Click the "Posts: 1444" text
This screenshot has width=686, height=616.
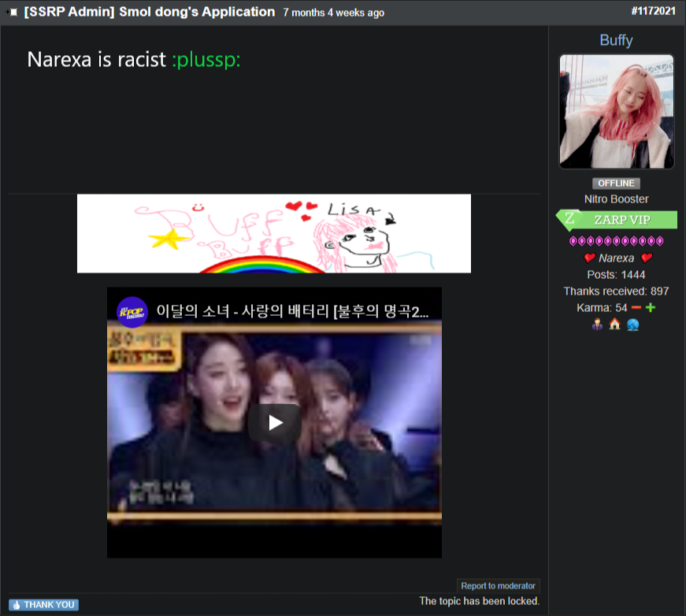616,275
